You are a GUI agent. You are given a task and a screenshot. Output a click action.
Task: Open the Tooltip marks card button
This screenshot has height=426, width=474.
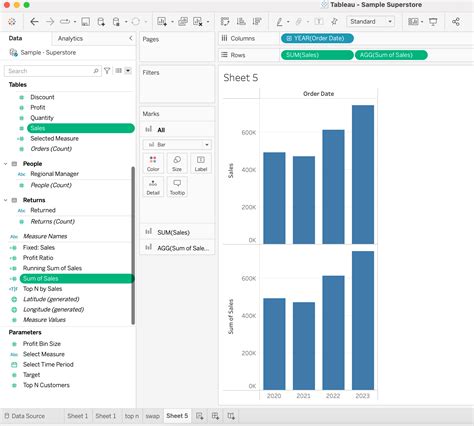click(177, 187)
